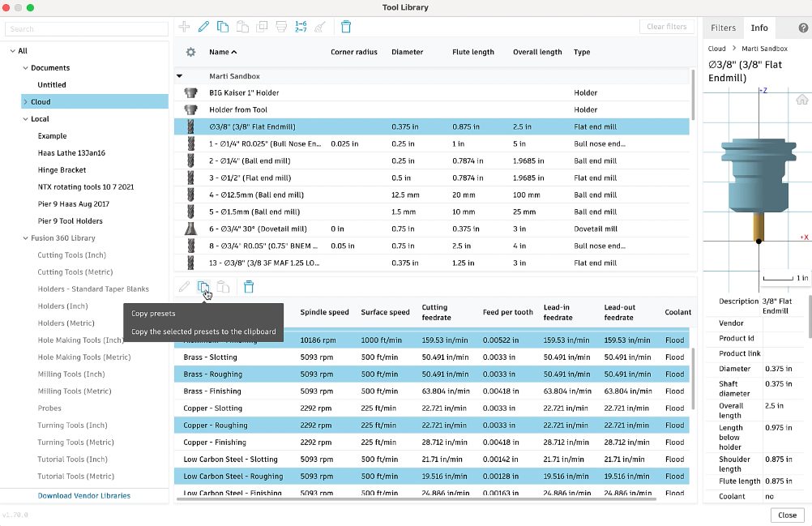Select the Hinge Bracket local library
Viewport: 812px width, 526px height.
point(62,170)
